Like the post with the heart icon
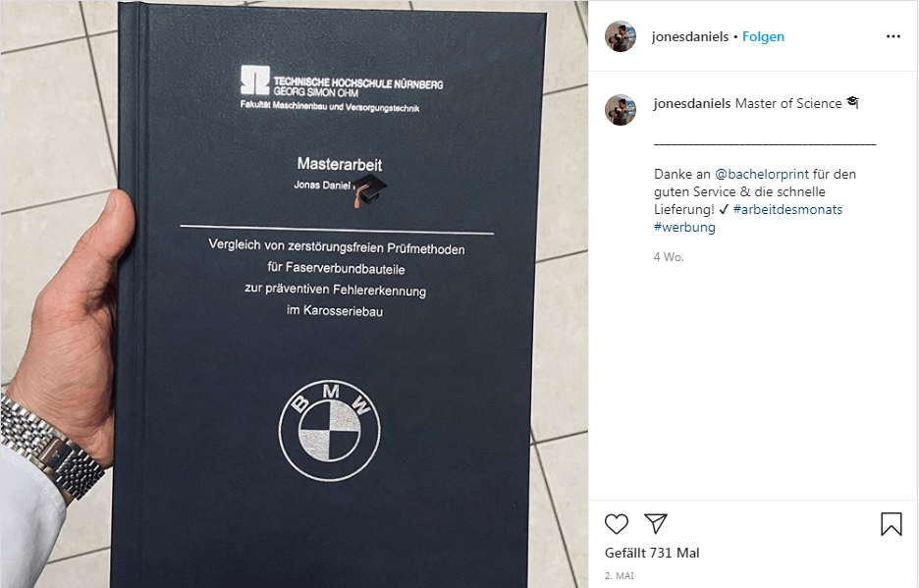This screenshot has height=588, width=919. 616,523
